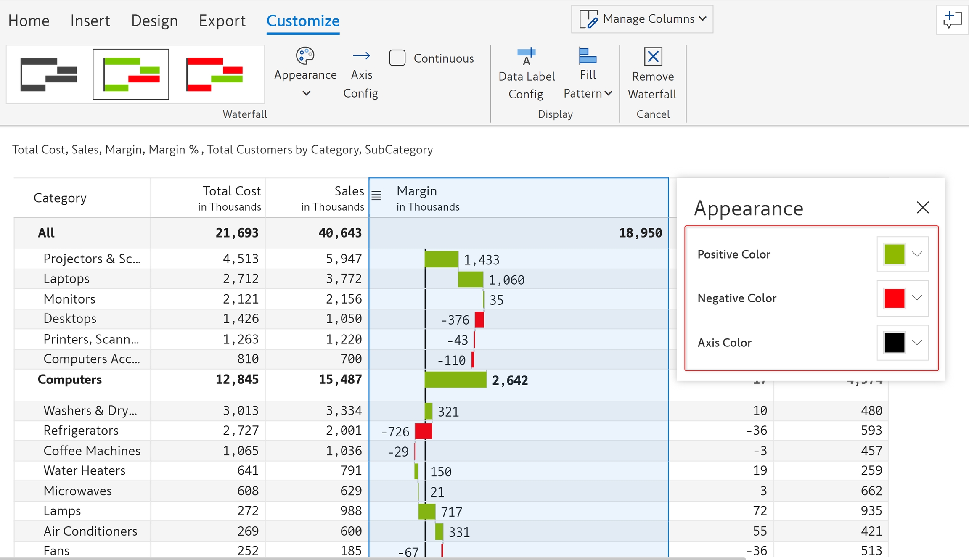
Task: Close the Appearance panel
Action: point(923,207)
